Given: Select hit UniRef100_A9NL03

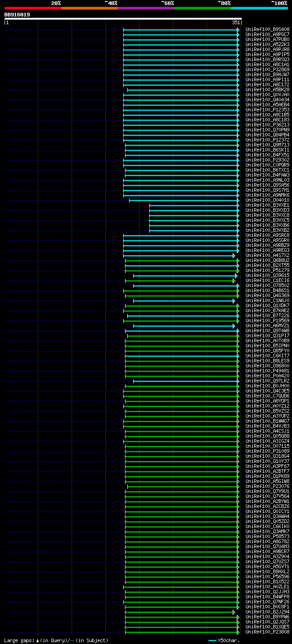Looking at the screenshot, I should coord(267,180).
